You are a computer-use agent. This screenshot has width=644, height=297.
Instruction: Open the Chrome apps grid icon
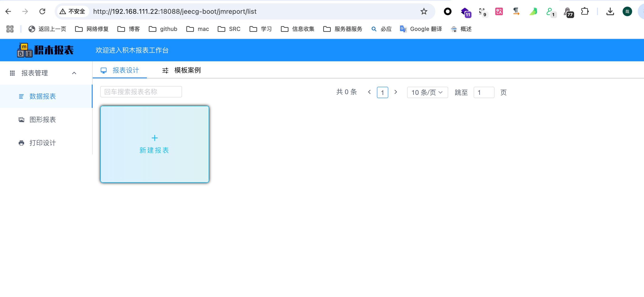click(10, 29)
